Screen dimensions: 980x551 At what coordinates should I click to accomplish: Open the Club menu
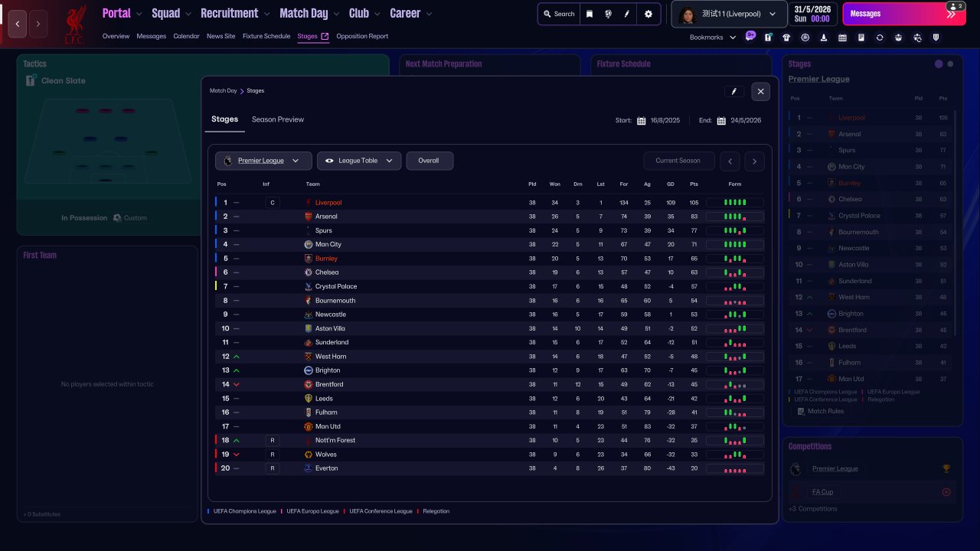click(x=365, y=13)
